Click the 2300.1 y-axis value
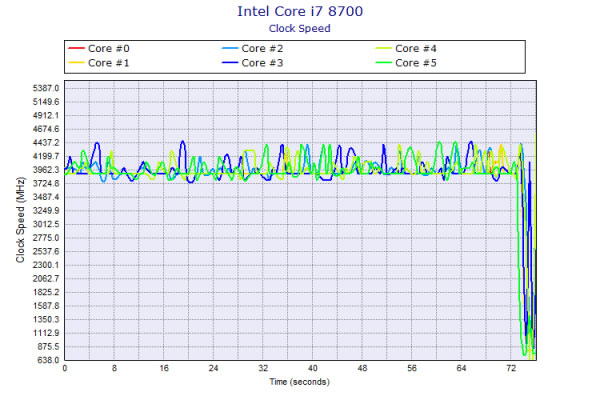Viewport: 600px width, 400px height. 46,265
